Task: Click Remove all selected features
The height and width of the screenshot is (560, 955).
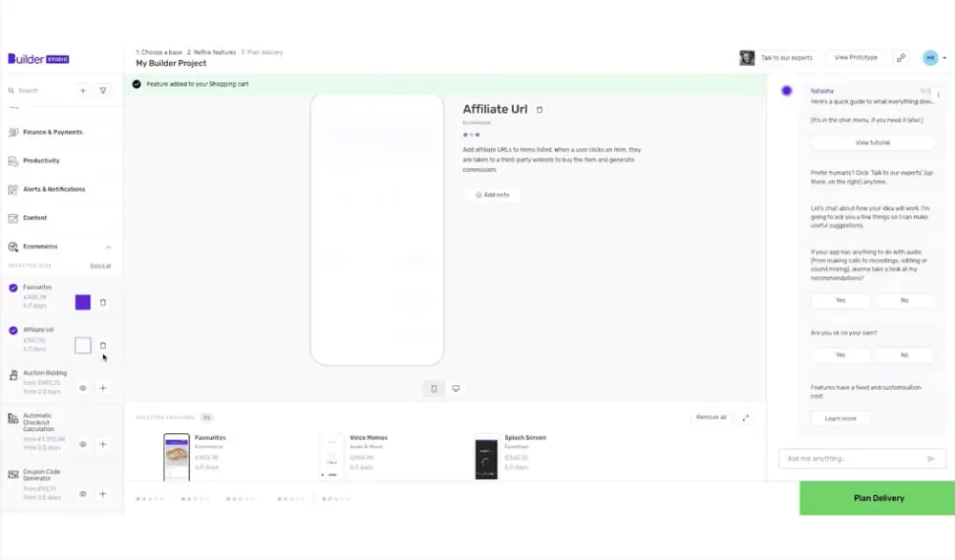Action: [711, 418]
